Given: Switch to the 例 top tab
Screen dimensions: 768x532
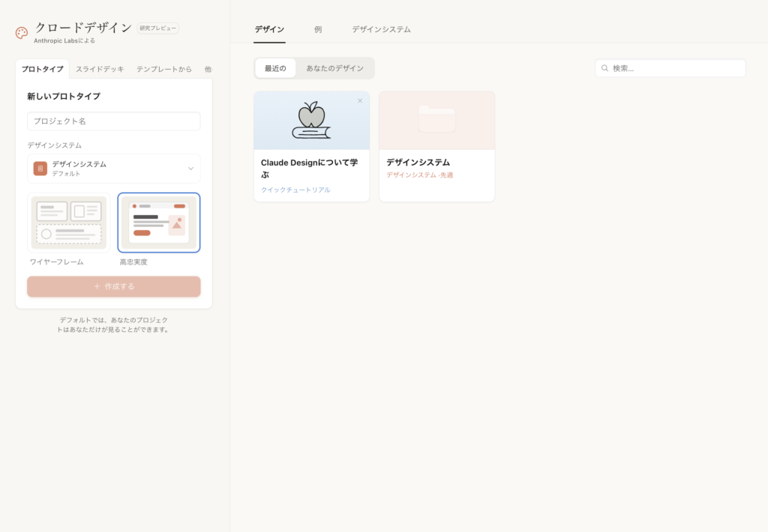Looking at the screenshot, I should pos(318,29).
